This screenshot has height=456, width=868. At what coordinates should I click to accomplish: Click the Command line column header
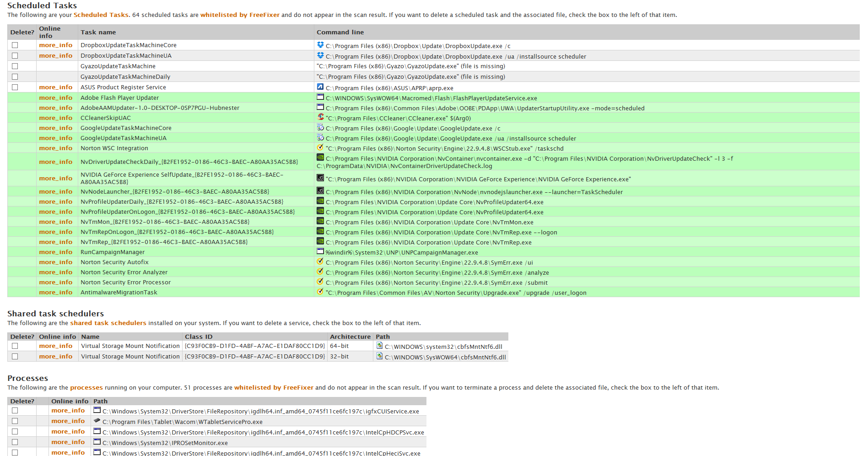340,32
